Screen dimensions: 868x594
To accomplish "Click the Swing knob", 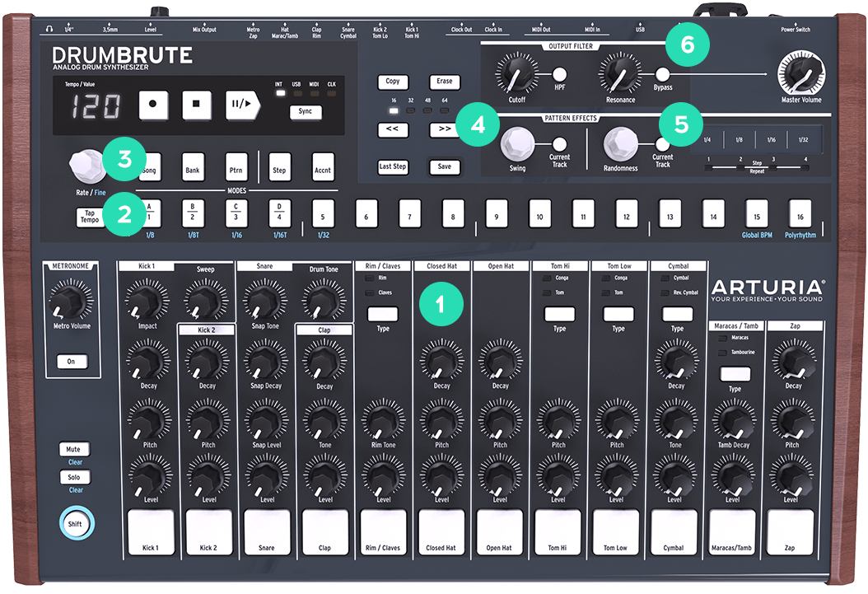I will [x=518, y=144].
